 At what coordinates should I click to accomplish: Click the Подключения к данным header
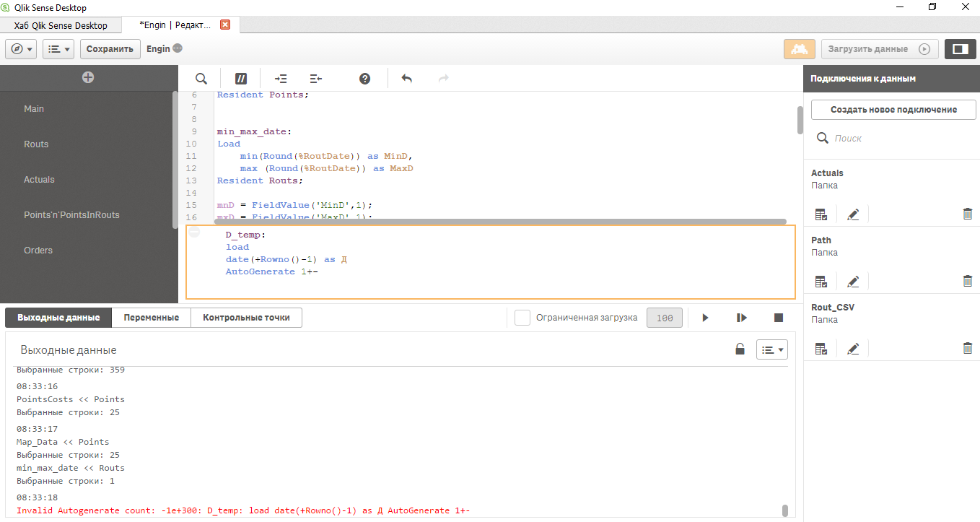pos(863,78)
